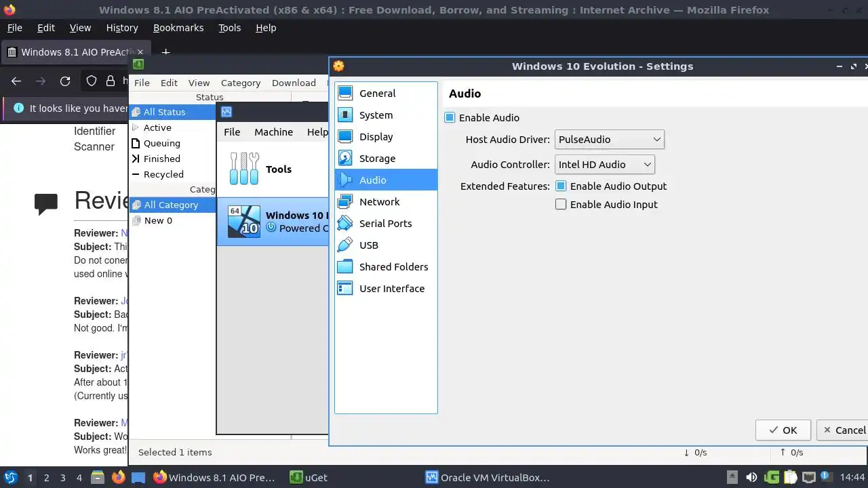
Task: Click the Tools icon in VirtualBox Manager
Action: pyautogui.click(x=244, y=169)
